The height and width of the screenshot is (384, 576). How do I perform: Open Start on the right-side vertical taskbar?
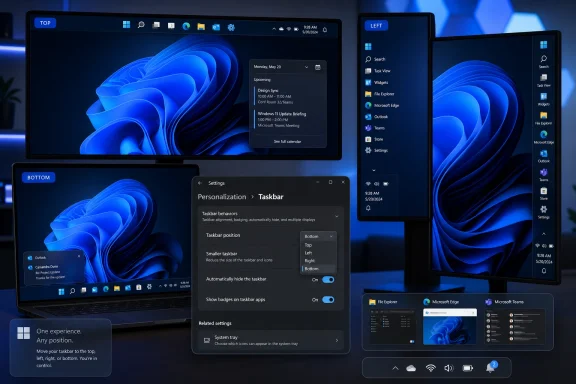point(544,45)
